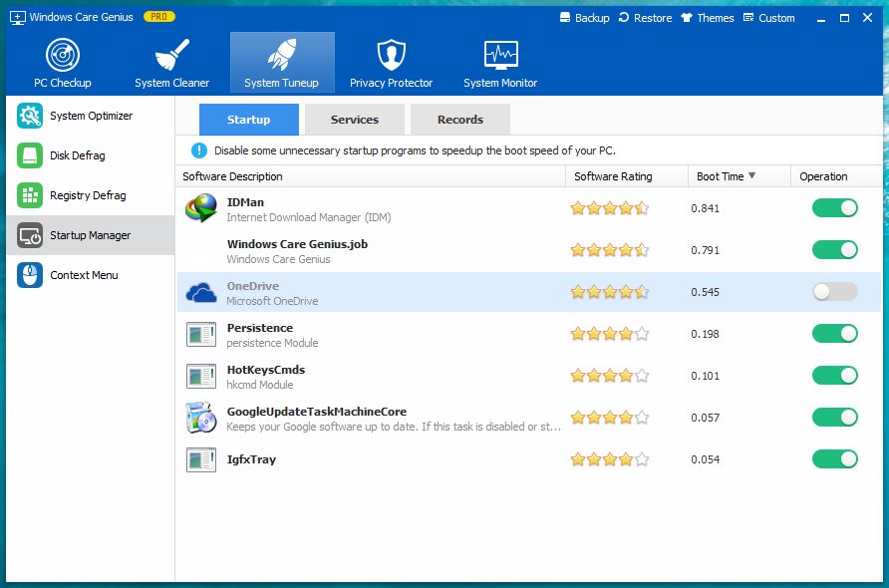Click the Windows Care Genius logo icon
Viewport: 889px width, 588px height.
(x=18, y=18)
